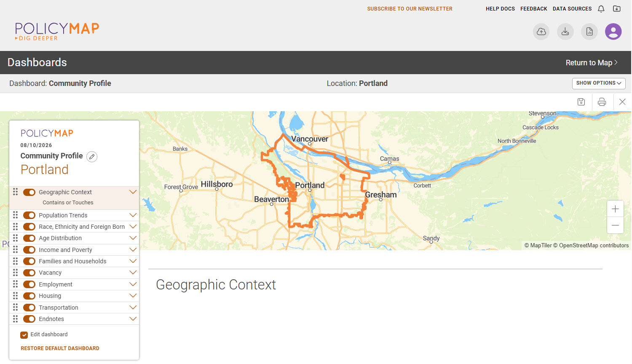This screenshot has height=364, width=632.
Task: Grab the Geographic Context drag handle
Action: point(16,192)
